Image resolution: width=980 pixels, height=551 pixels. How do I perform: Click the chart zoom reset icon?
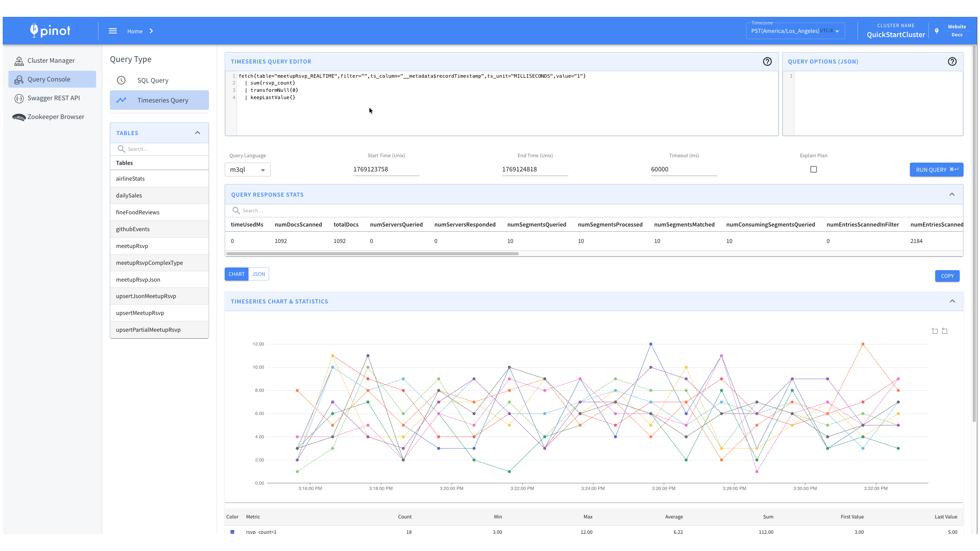coord(944,331)
